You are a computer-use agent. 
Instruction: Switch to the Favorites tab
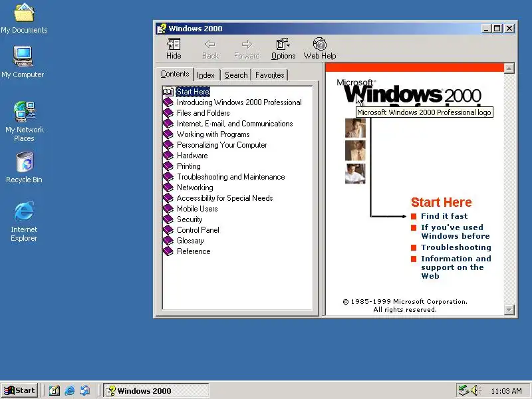(x=270, y=75)
